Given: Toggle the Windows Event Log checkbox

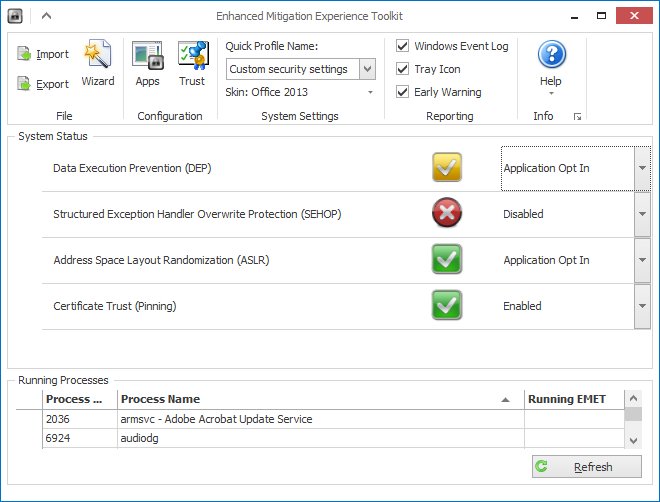Looking at the screenshot, I should pos(402,46).
